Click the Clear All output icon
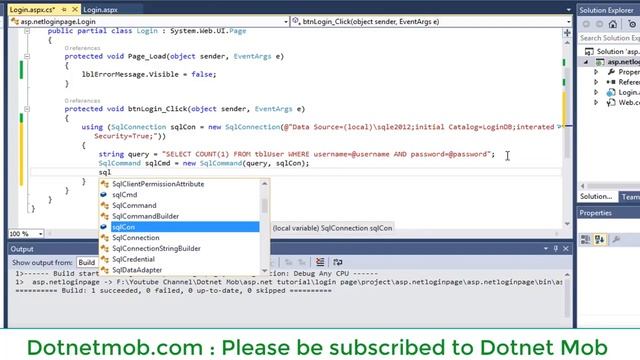The width and height of the screenshot is (640, 360). coord(320,262)
